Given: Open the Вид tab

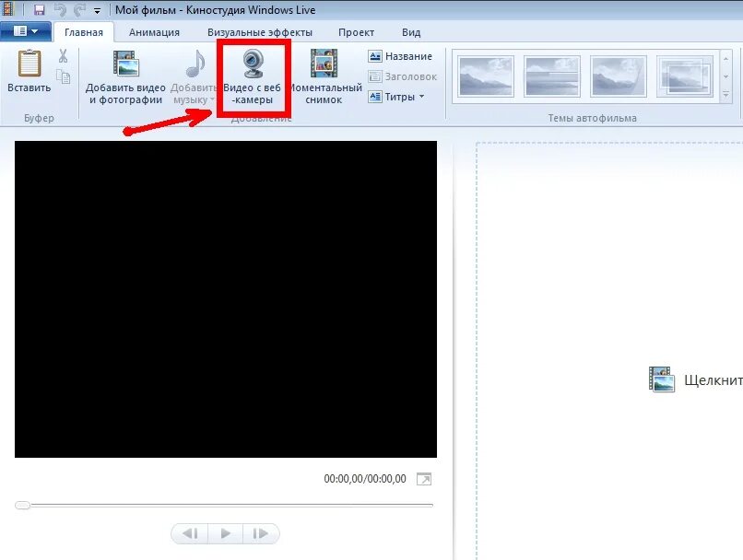Looking at the screenshot, I should point(411,32).
